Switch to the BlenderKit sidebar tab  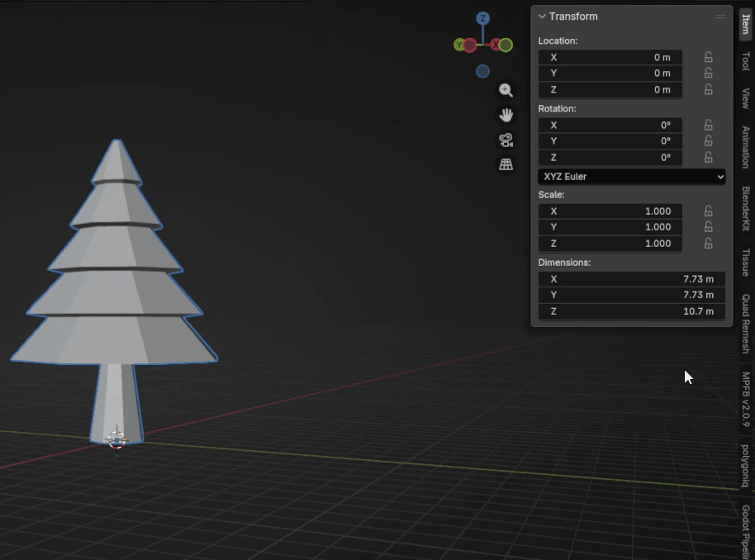745,208
